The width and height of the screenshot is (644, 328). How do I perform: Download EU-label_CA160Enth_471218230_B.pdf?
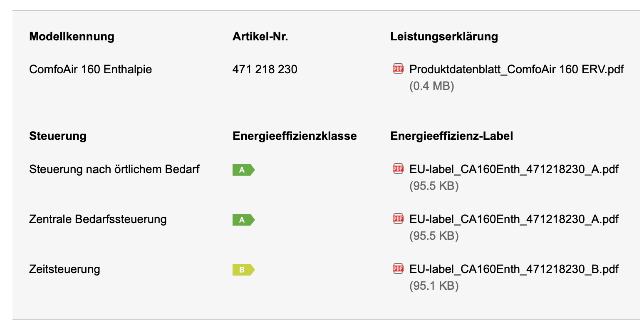pos(514,269)
